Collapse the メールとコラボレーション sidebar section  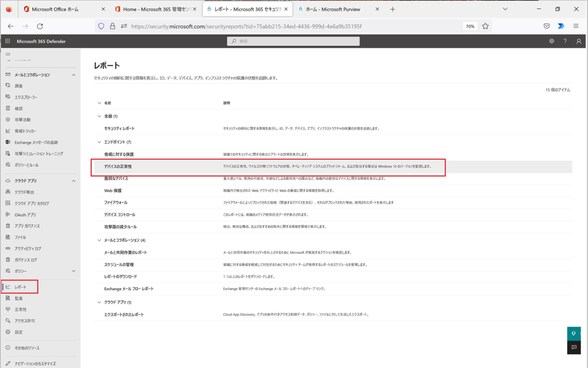(x=73, y=75)
